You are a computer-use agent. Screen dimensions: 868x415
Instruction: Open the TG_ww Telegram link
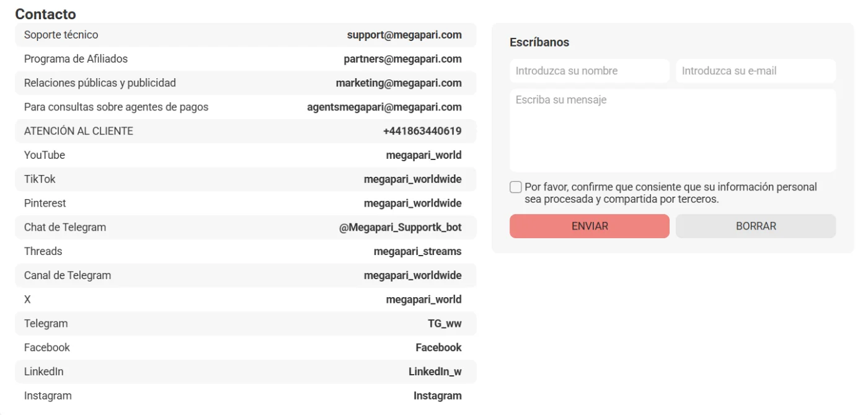tap(445, 324)
